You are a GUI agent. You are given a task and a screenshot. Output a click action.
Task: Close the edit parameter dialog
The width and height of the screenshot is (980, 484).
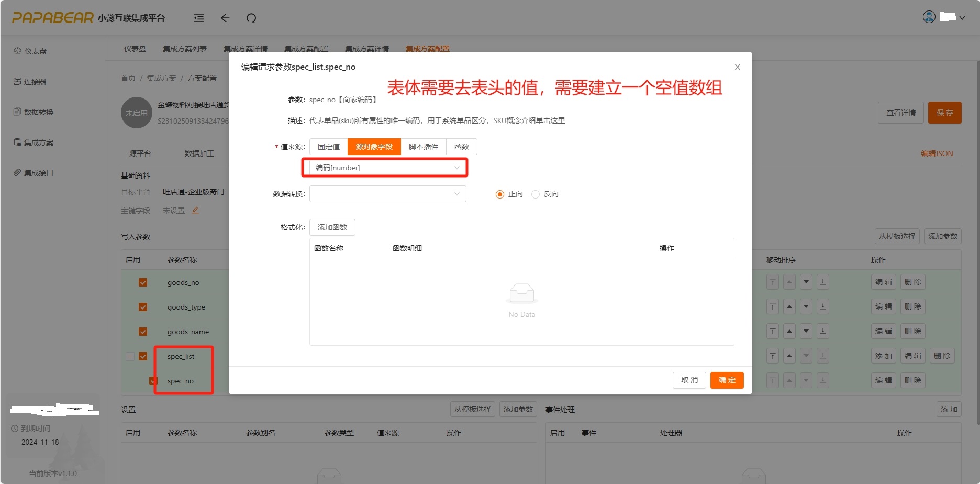point(737,67)
